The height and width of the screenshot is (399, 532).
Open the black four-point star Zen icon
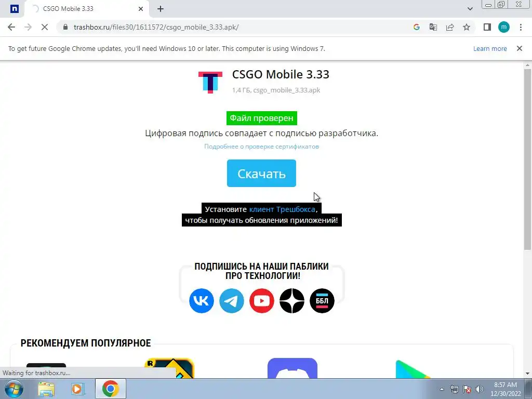(x=292, y=301)
